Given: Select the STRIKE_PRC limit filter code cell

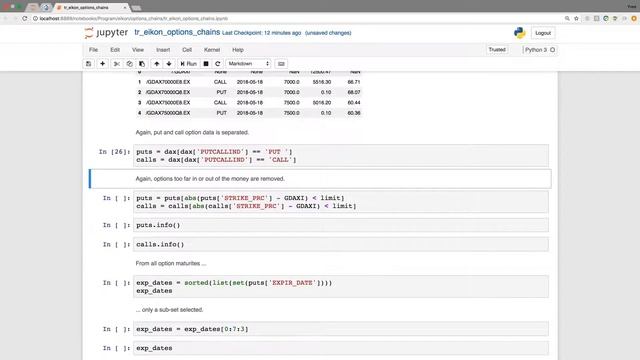Looking at the screenshot, I should pos(341,202).
